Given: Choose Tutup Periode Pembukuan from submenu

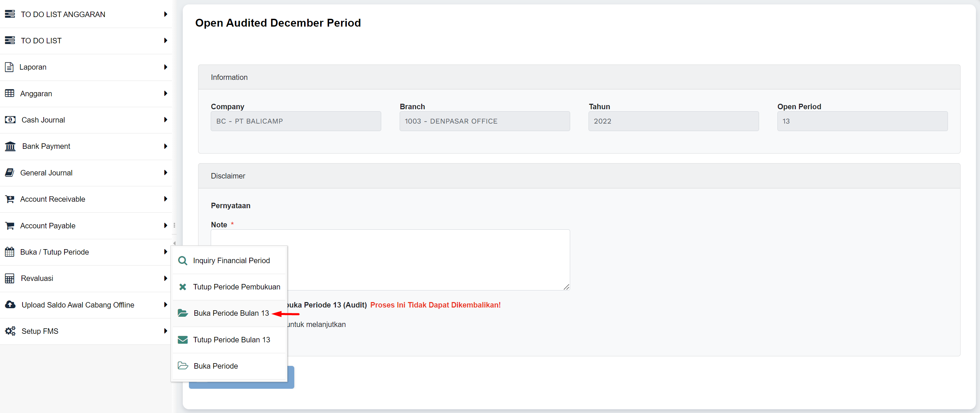Looking at the screenshot, I should point(236,287).
